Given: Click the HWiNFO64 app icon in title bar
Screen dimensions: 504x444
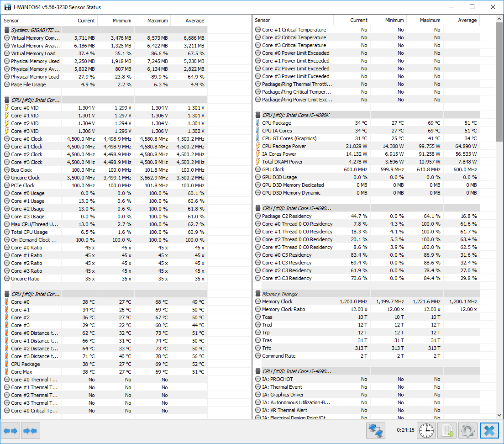Looking at the screenshot, I should click(7, 7).
